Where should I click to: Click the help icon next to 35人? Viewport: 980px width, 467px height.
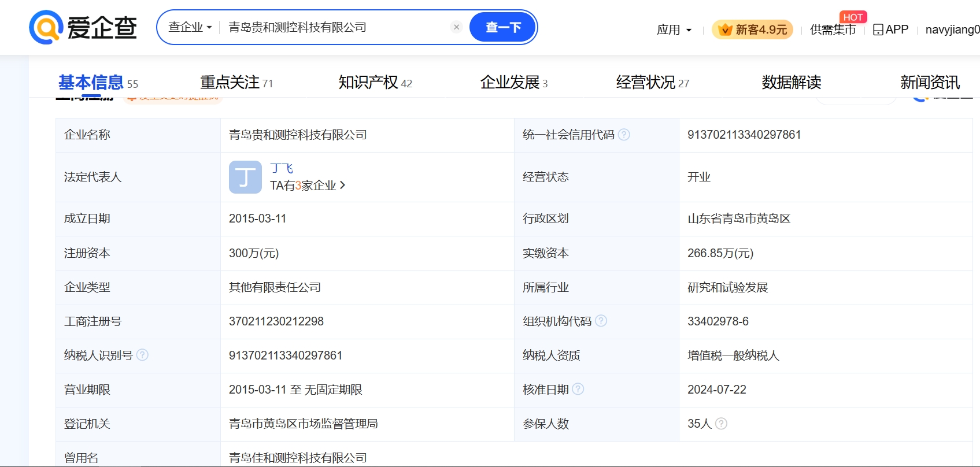click(721, 424)
